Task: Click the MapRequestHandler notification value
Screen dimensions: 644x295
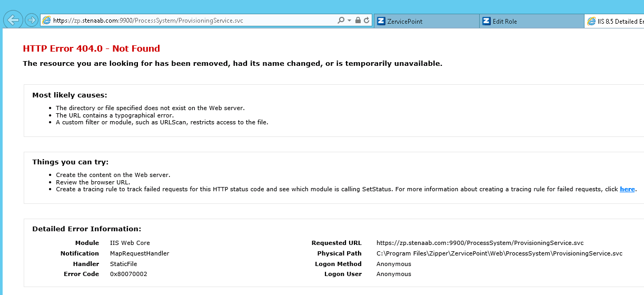Action: click(139, 253)
